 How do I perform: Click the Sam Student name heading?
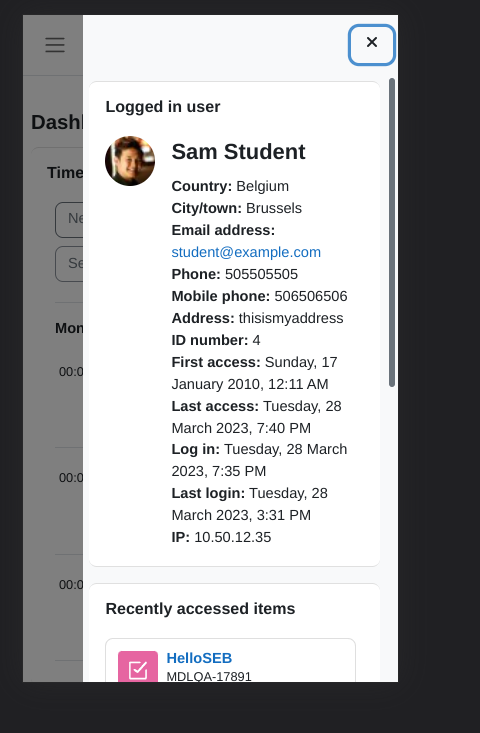(238, 151)
